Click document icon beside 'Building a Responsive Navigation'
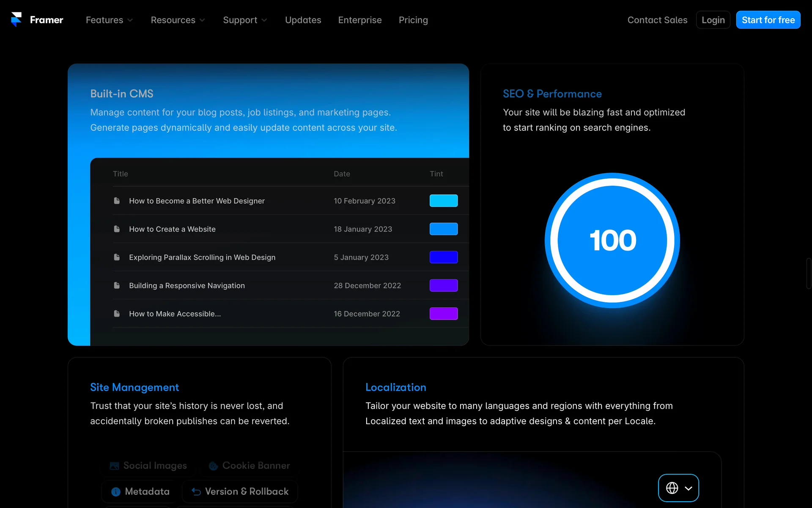The width and height of the screenshot is (812, 508). coord(117,285)
